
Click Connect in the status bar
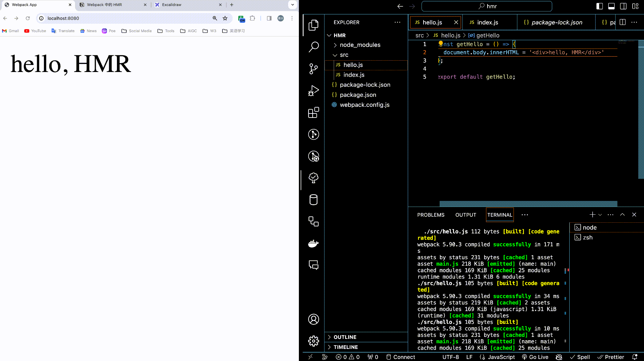click(401, 357)
